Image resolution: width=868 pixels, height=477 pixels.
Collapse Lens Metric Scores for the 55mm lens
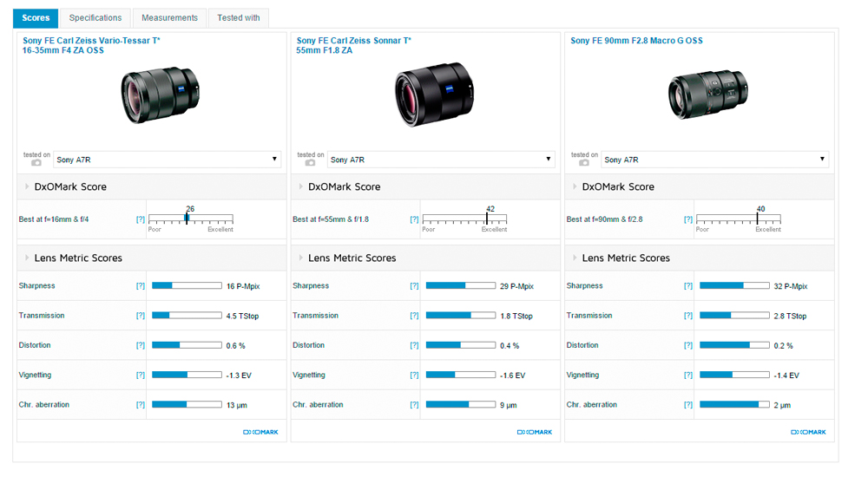[x=301, y=258]
